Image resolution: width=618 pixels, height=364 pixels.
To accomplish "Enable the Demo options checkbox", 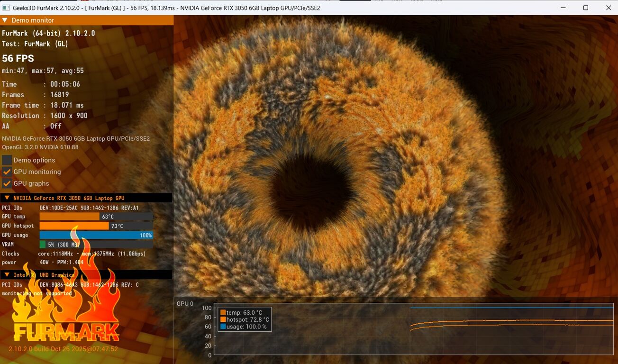I will [7, 160].
